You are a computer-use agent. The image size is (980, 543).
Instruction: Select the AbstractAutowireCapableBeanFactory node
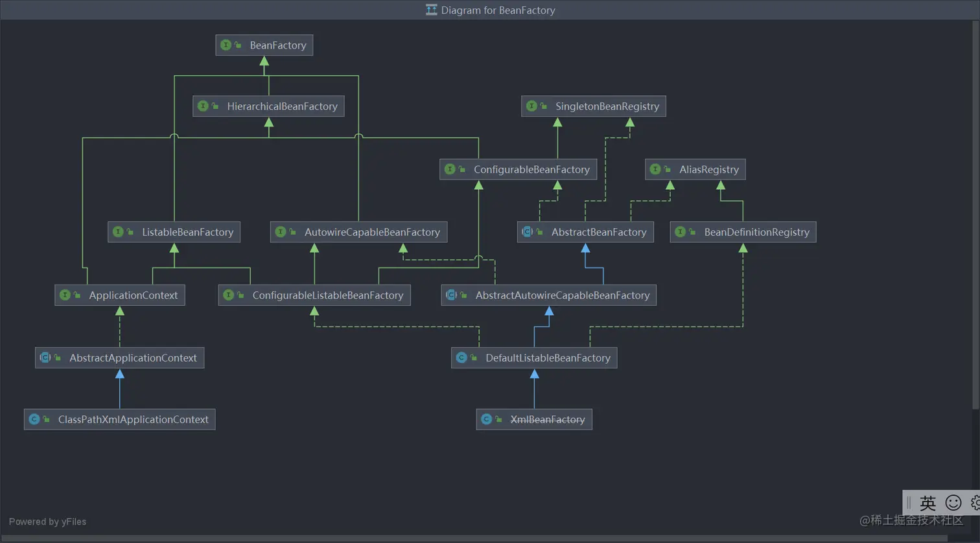coord(549,295)
